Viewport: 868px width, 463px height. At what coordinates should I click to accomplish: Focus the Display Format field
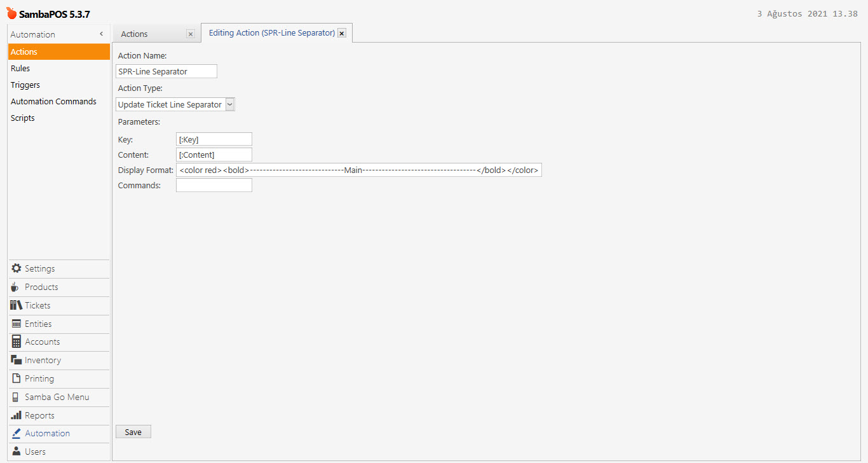359,170
